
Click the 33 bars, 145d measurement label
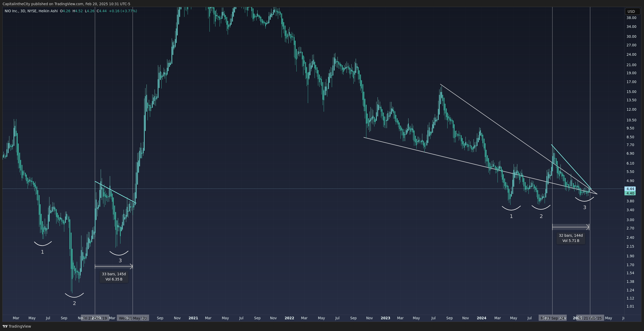(114, 277)
